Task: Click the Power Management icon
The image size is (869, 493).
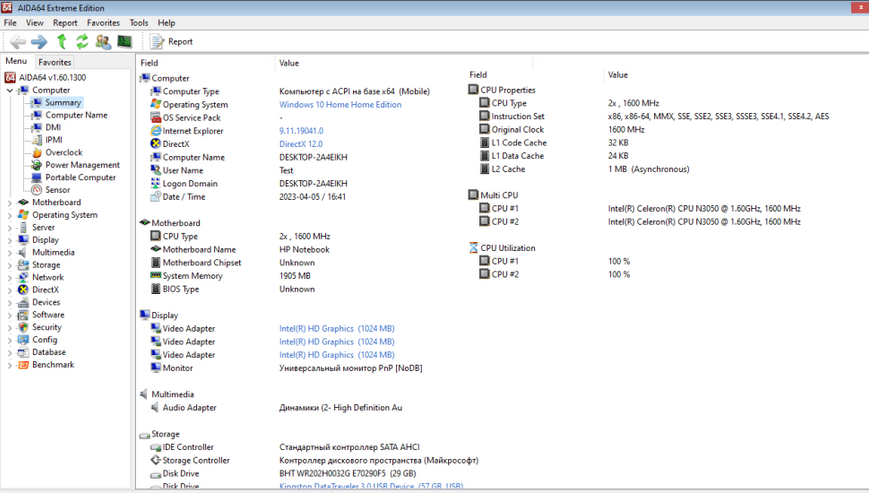Action: tap(37, 165)
